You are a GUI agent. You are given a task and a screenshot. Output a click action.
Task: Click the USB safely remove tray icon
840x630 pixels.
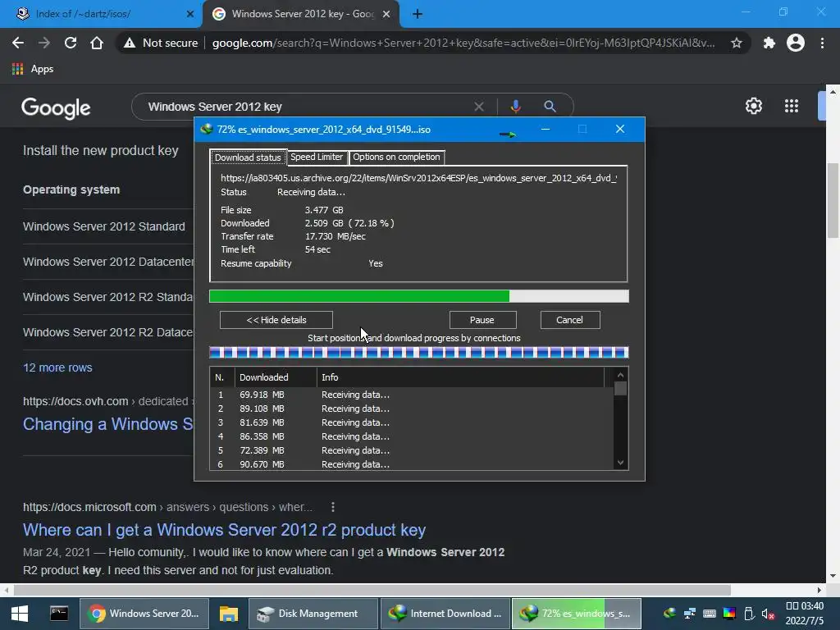coord(749,614)
